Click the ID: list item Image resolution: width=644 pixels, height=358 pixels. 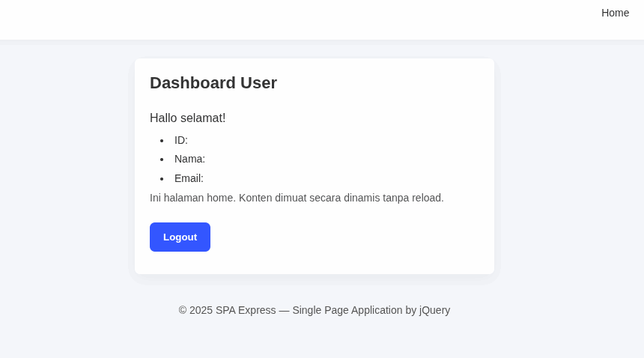pyautogui.click(x=181, y=140)
